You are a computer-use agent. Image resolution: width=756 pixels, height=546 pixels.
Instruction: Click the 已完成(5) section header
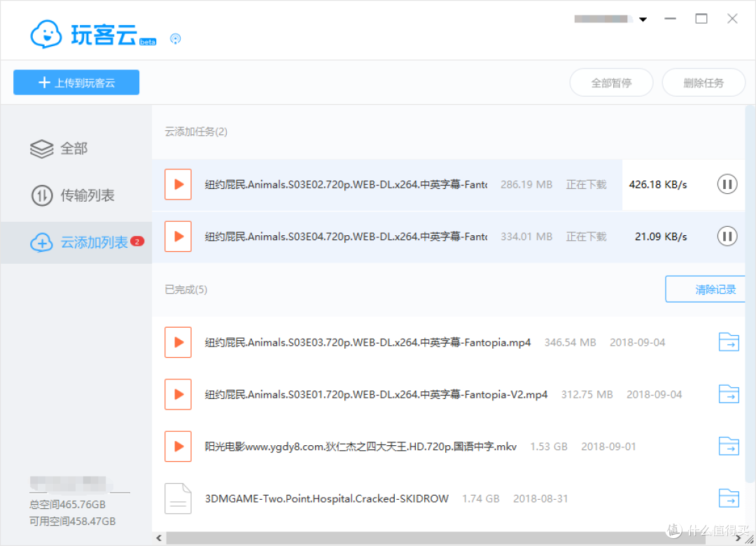tap(185, 289)
